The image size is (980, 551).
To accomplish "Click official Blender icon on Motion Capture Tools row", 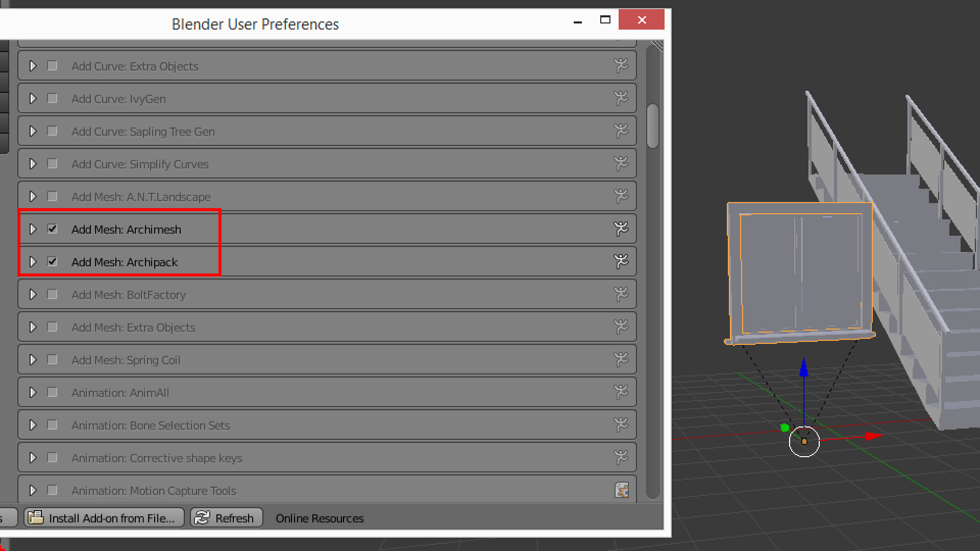I will click(621, 490).
